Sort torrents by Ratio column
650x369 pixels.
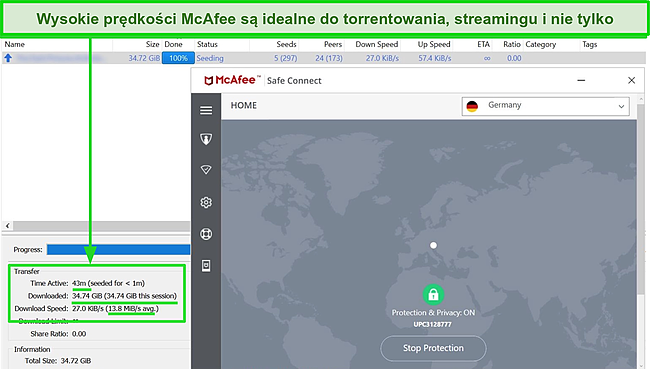click(x=512, y=44)
